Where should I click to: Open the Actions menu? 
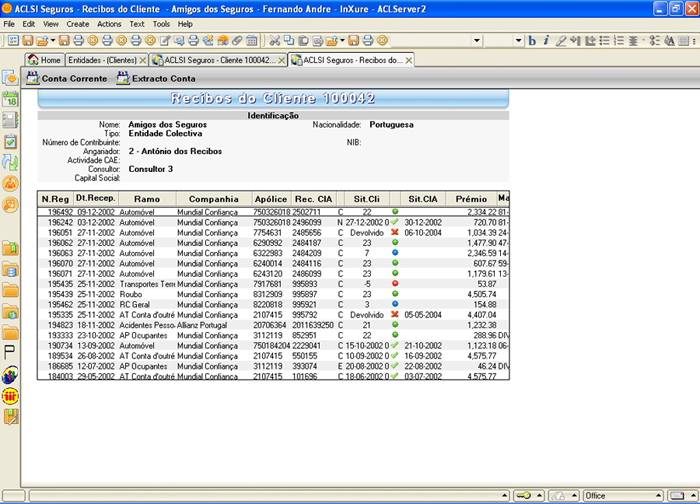(x=109, y=23)
